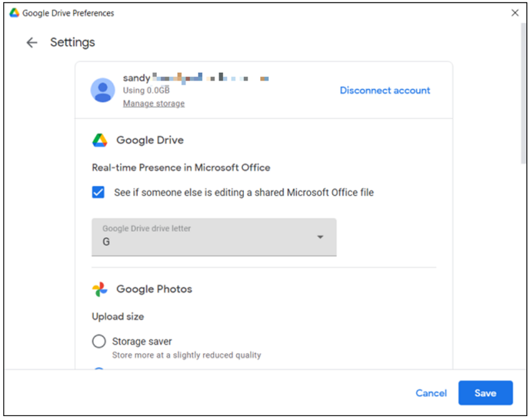Click the vertical scrollbar thumb
530x420 pixels.
tap(523, 93)
